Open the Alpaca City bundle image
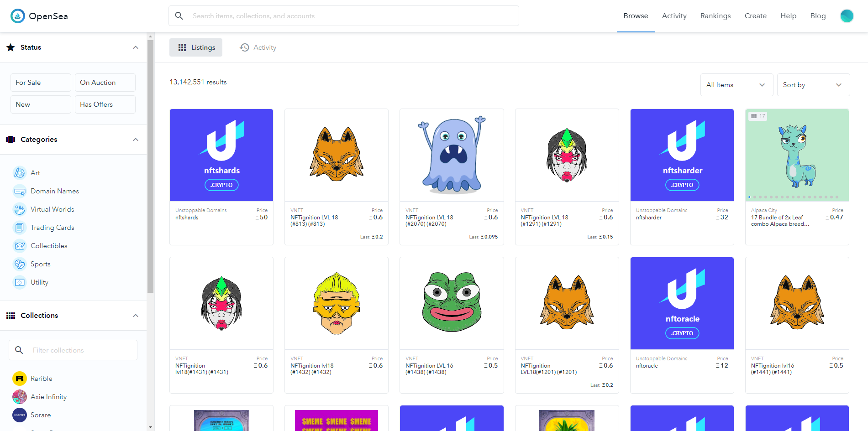The height and width of the screenshot is (431, 868). click(797, 155)
